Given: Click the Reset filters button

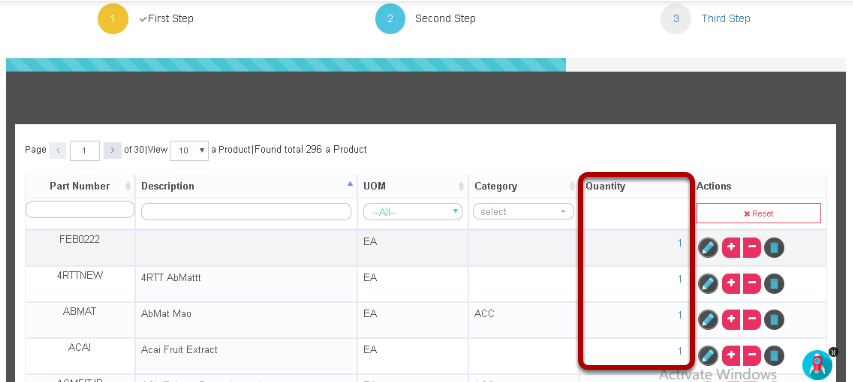Looking at the screenshot, I should point(758,213).
